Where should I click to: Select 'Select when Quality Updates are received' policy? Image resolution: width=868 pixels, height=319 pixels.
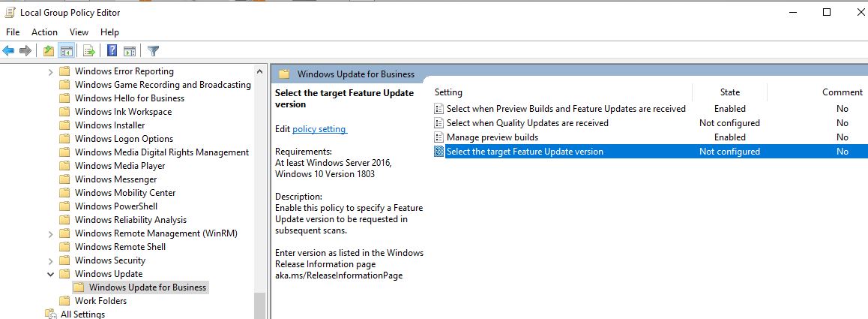527,123
